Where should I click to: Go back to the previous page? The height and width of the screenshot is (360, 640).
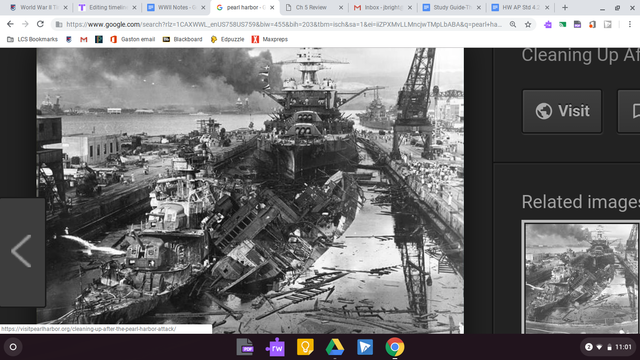[10, 24]
